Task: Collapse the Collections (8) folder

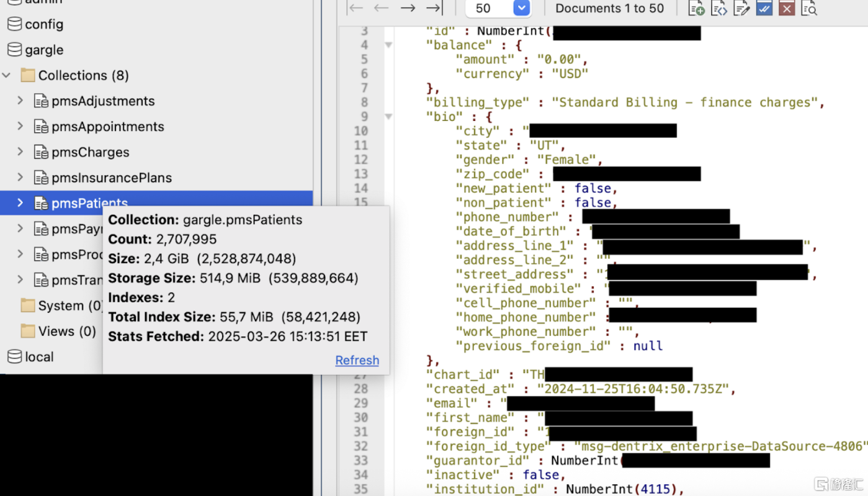Action: click(x=6, y=75)
